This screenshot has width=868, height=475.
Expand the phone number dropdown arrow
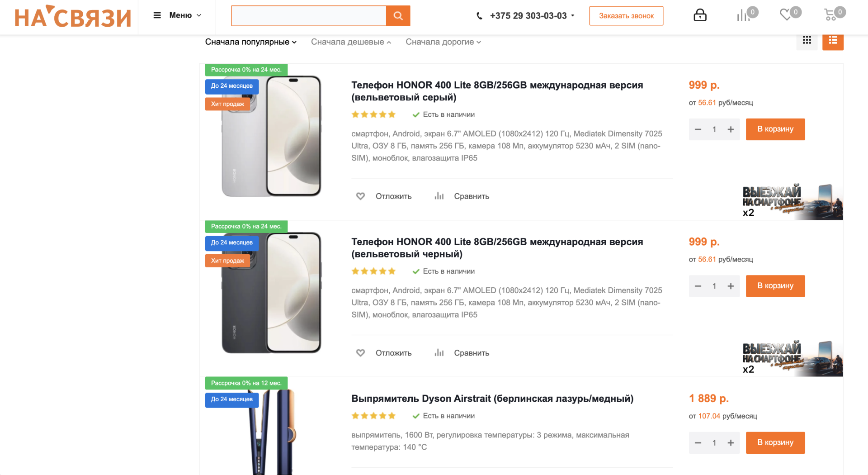click(x=573, y=16)
